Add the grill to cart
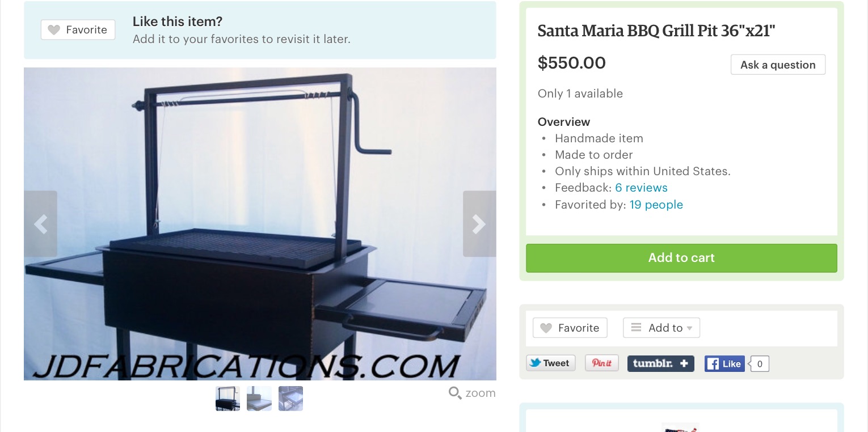This screenshot has height=432, width=868. coord(681,258)
